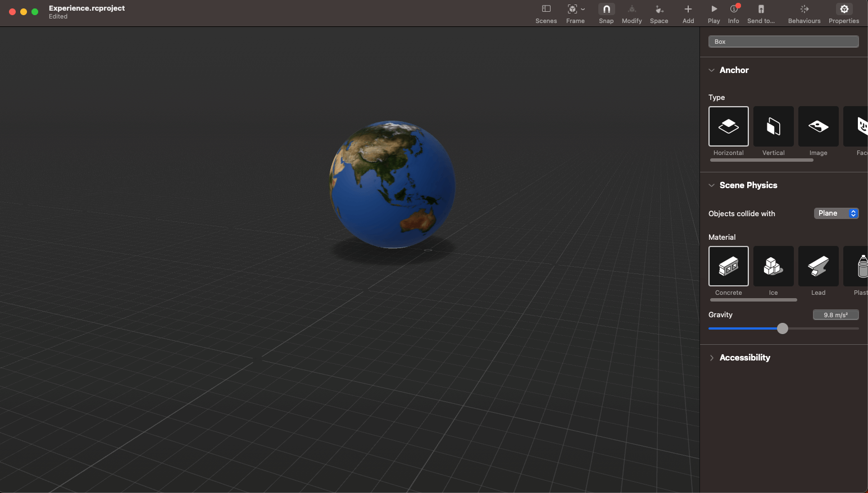
Task: Choose the Plastic material
Action: click(857, 266)
